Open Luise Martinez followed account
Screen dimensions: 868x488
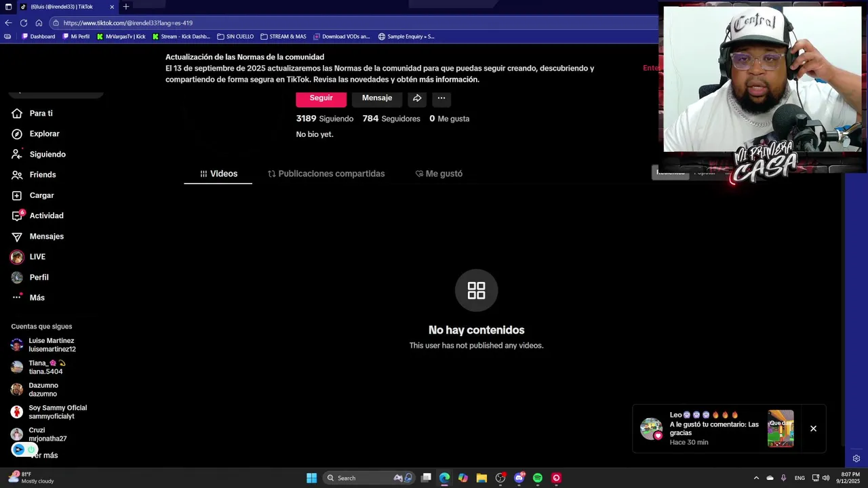(x=43, y=345)
